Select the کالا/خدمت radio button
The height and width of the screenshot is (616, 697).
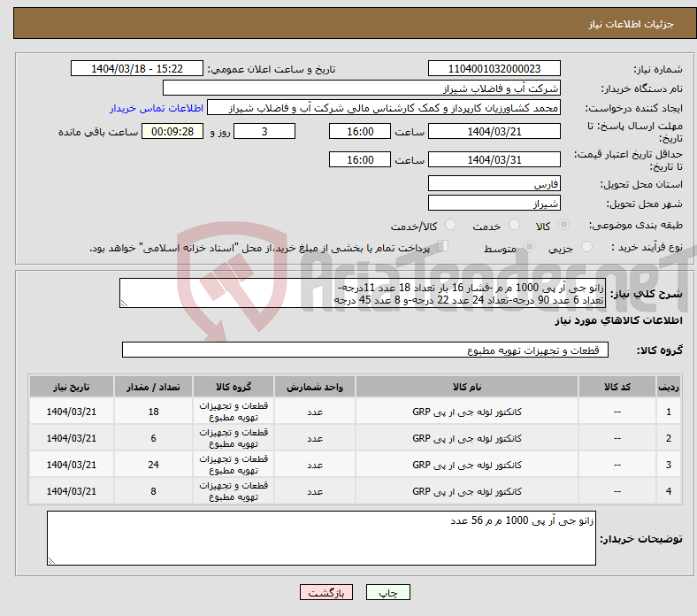click(450, 225)
